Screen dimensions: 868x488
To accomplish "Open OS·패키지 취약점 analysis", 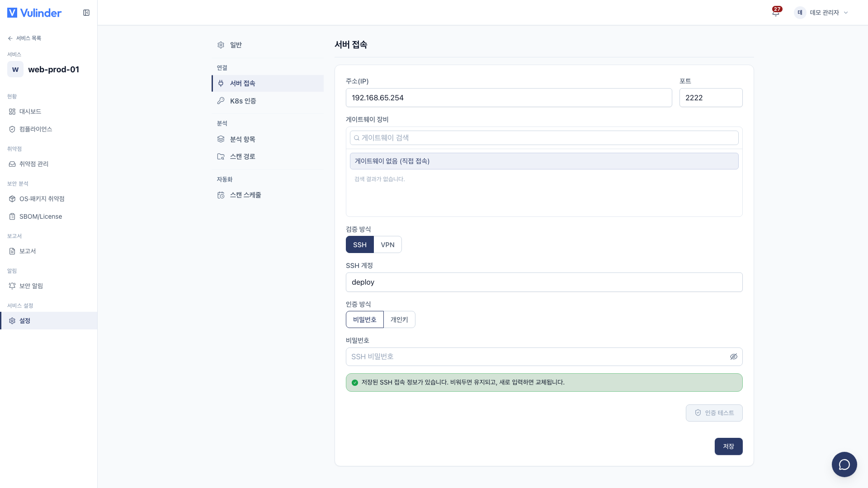I will (x=48, y=199).
